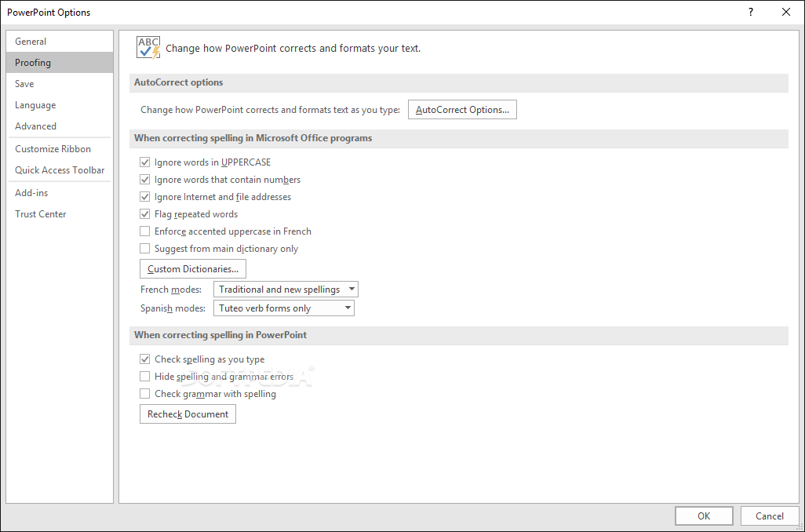Click the AutoCorrect Options button
The image size is (805, 532).
coord(462,109)
